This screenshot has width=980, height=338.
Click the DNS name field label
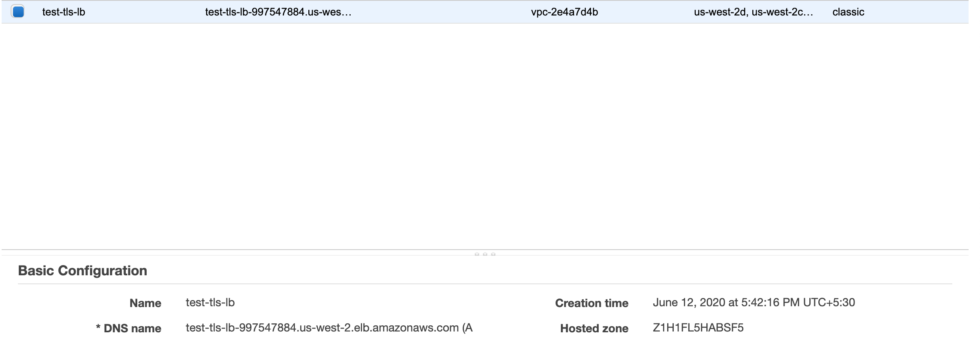click(132, 329)
